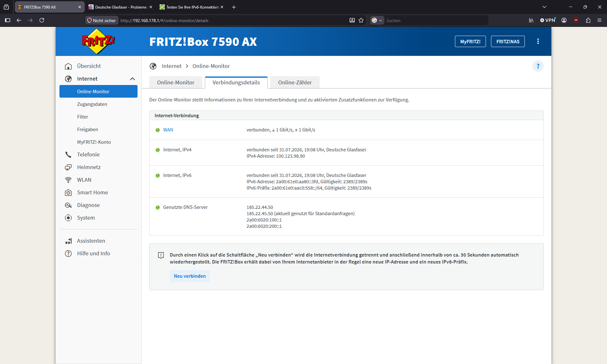
Task: Open Zugangsdaten in the sidebar
Action: (x=92, y=104)
